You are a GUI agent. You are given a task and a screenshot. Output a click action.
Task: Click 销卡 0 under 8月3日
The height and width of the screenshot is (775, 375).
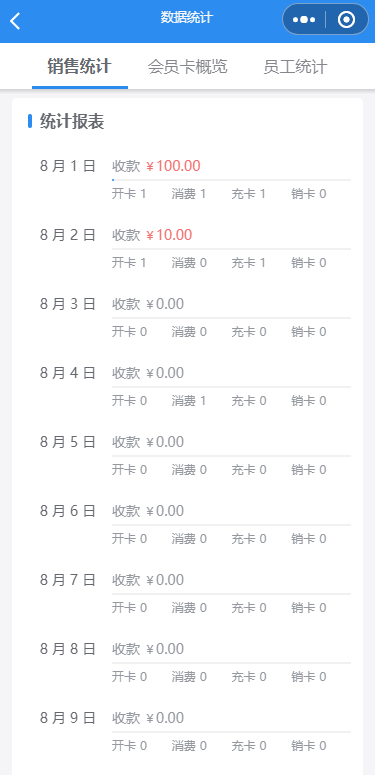pos(309,332)
